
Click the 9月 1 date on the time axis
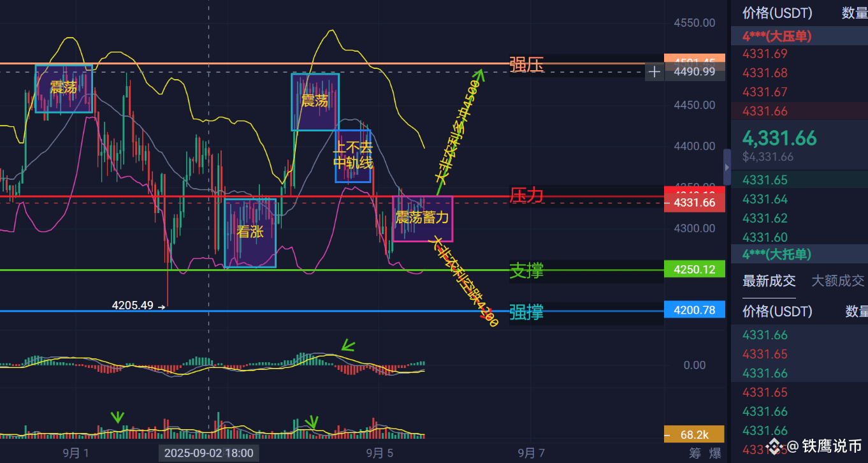click(75, 453)
